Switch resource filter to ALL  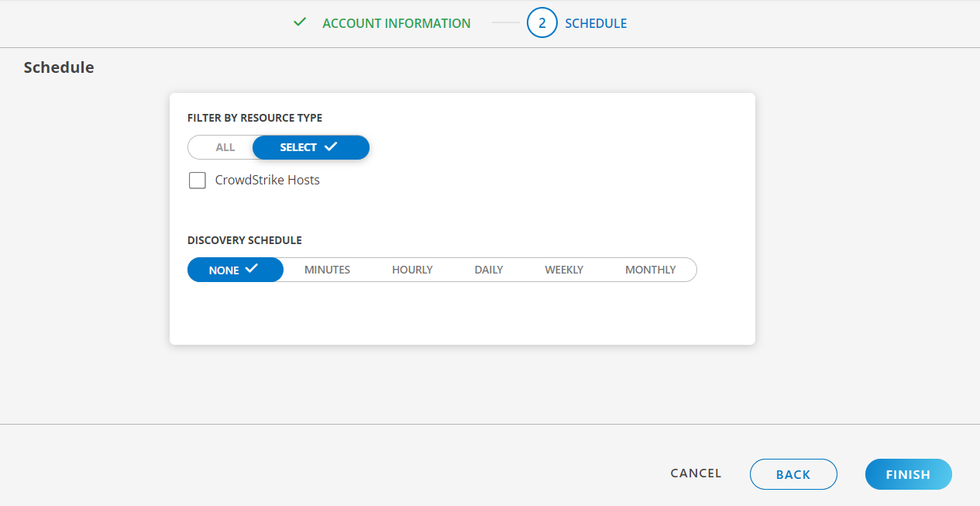[x=225, y=147]
